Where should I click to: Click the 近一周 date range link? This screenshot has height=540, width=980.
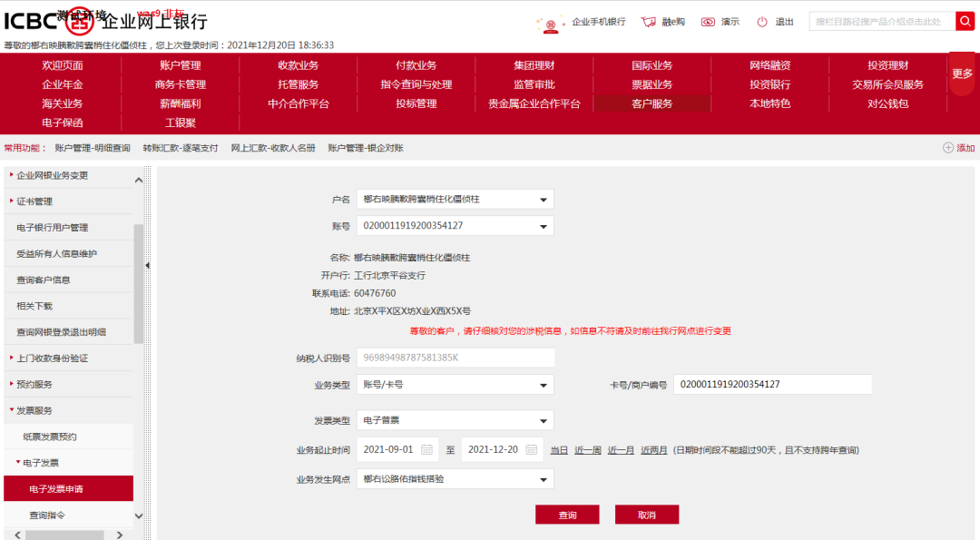[588, 449]
